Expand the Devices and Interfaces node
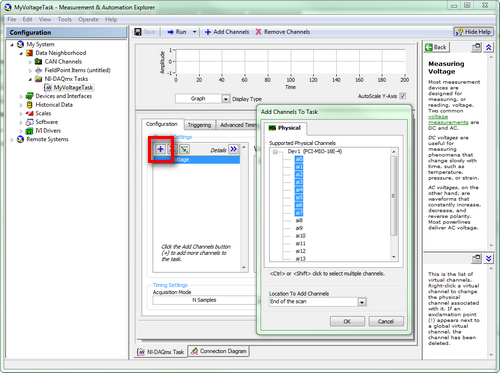 (x=21, y=97)
